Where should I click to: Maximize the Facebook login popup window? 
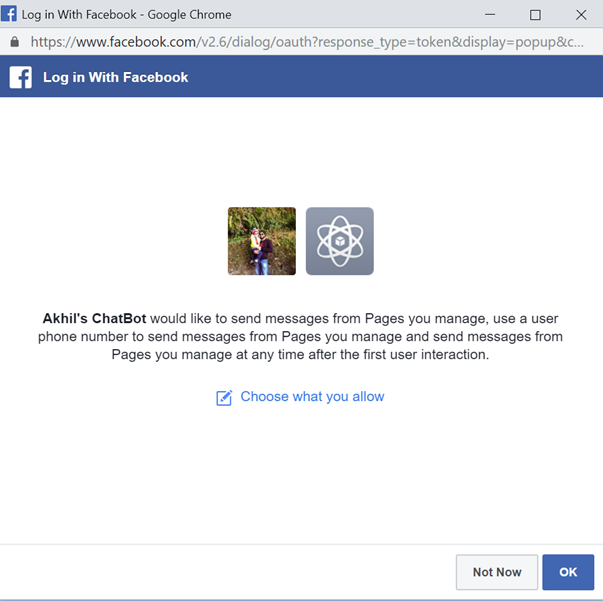(535, 14)
